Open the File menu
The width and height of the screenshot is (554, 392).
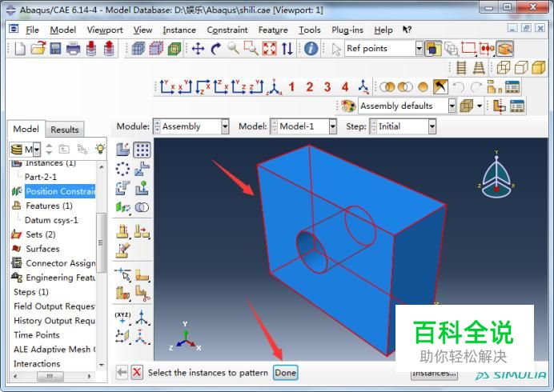tap(32, 30)
